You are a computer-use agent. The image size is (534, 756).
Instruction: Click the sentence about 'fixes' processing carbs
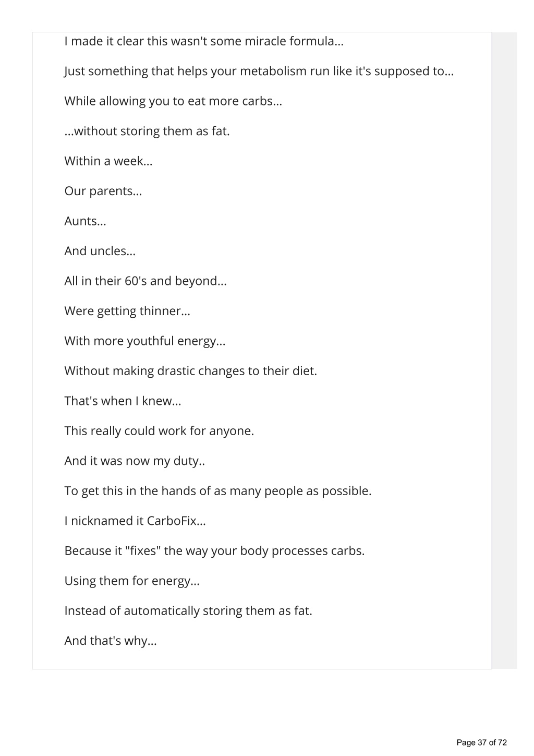coord(214,551)
